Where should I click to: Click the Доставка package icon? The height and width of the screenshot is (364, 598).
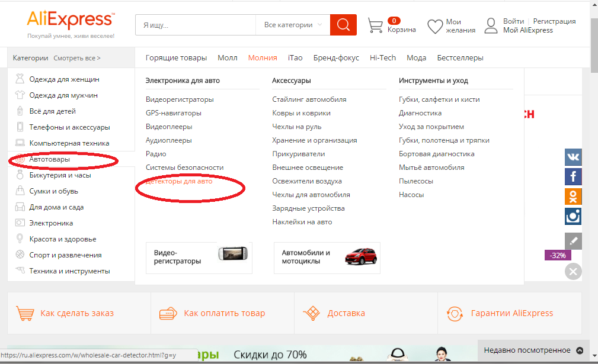[312, 313]
